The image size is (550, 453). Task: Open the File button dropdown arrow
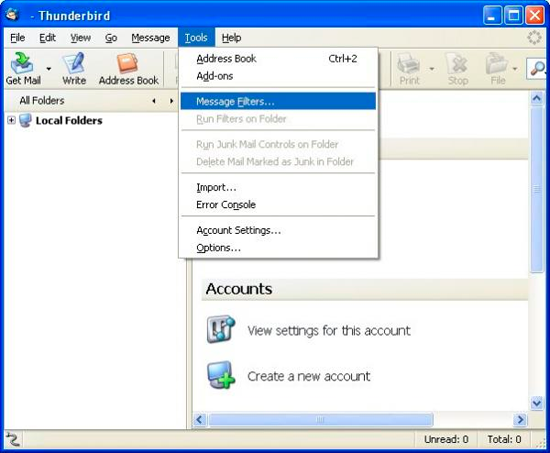(515, 69)
